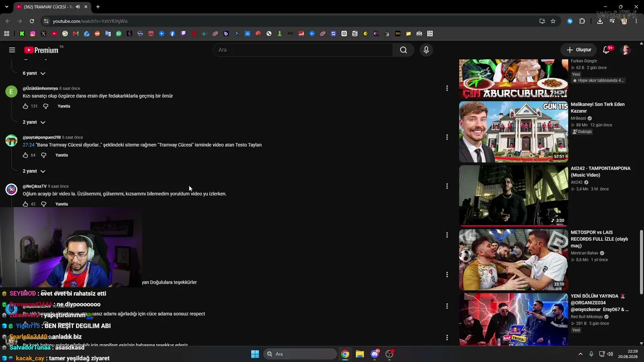This screenshot has width=644, height=362.
Task: Open Chrome tab search dropdown
Action: [7, 7]
